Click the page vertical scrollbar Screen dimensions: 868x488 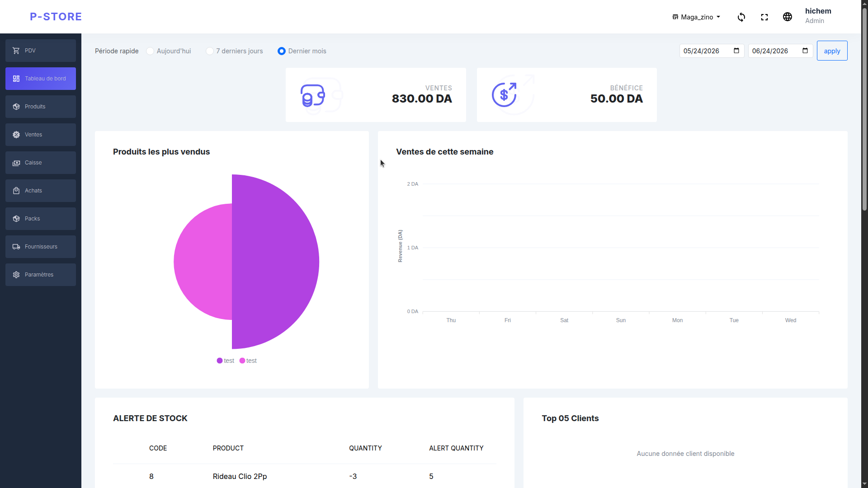coord(864,244)
